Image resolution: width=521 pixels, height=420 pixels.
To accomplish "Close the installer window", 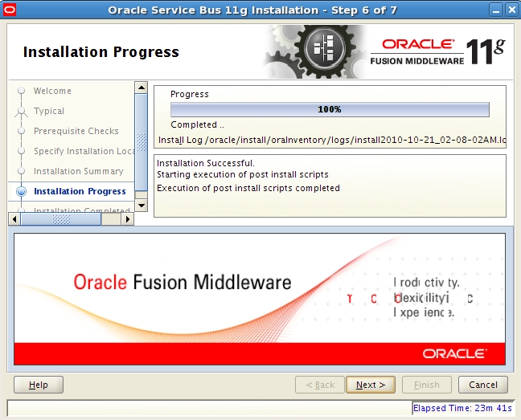I will [x=512, y=10].
